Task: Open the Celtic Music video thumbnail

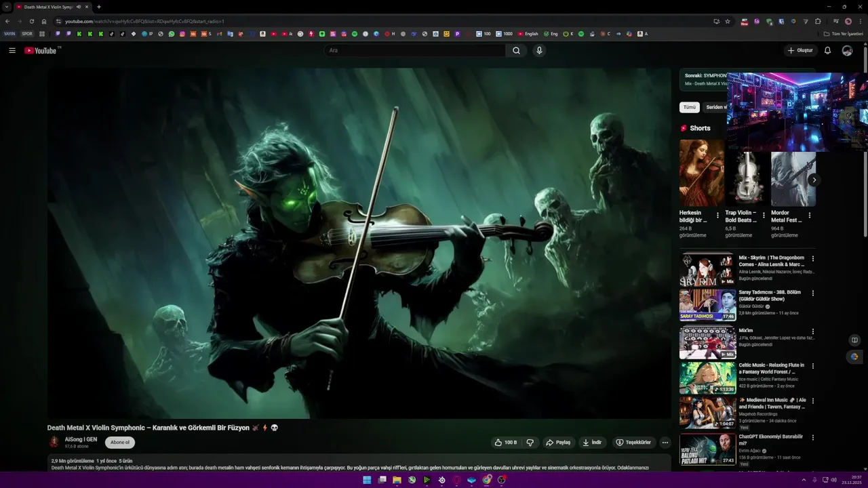Action: [707, 378]
